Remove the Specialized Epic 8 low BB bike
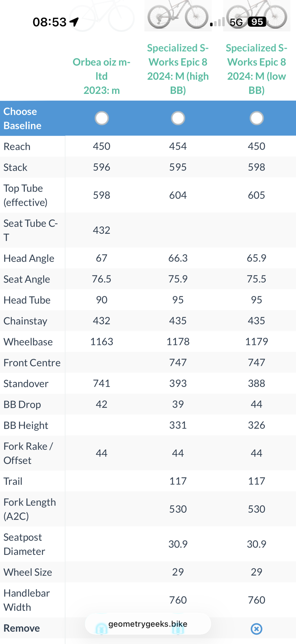 (256, 629)
